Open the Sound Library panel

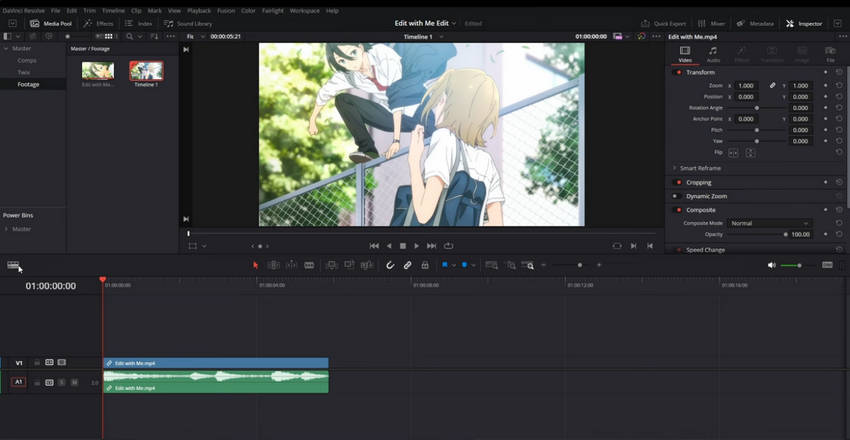tap(188, 24)
